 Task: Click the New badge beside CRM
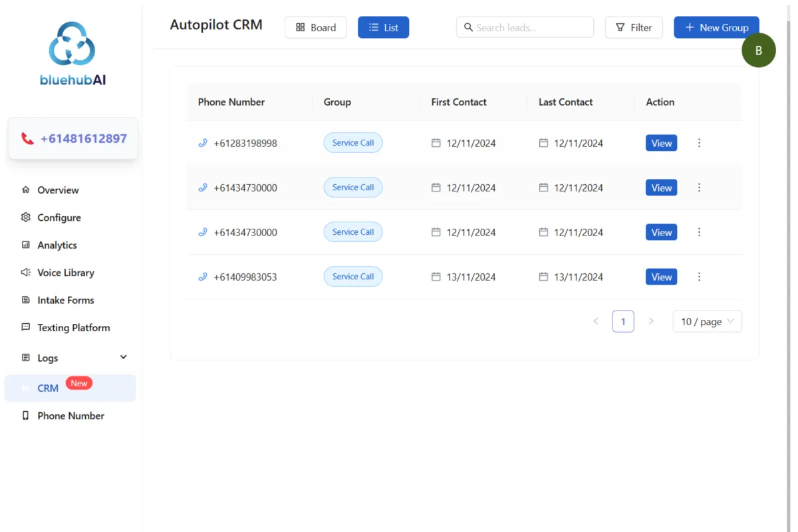pyautogui.click(x=79, y=383)
